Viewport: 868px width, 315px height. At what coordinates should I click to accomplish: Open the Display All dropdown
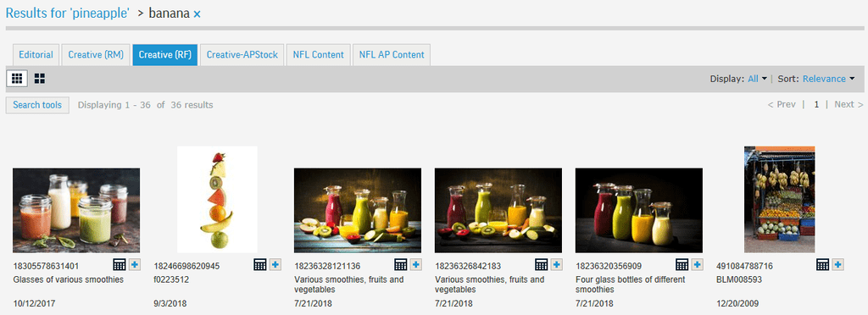[757, 79]
